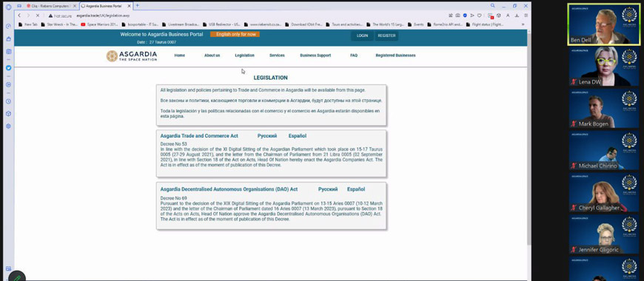Viewport: 644px width, 281px height.
Task: Click the LOGIN button
Action: (x=362, y=35)
